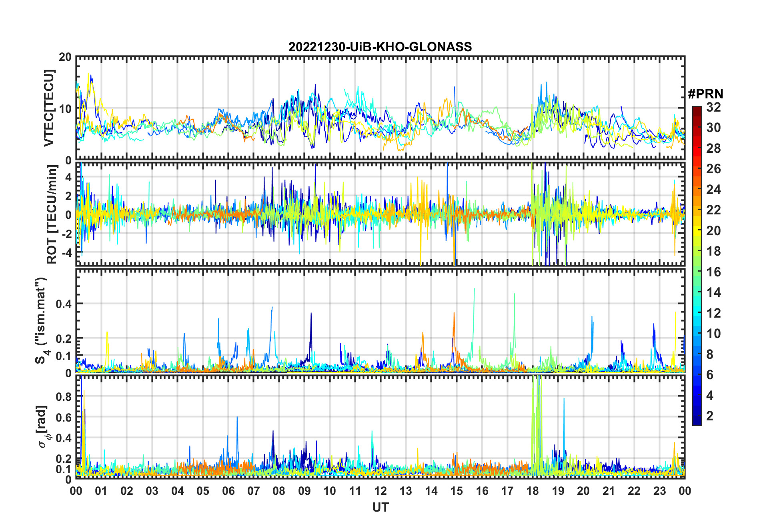Click colorbar tick label 32
This screenshot has width=761, height=532.
click(713, 107)
